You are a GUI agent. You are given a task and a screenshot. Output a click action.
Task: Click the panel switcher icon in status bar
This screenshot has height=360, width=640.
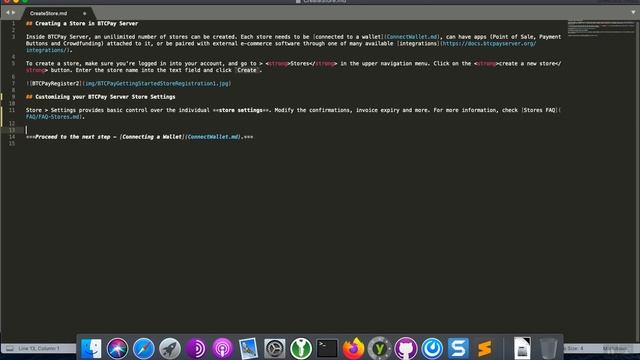point(10,348)
